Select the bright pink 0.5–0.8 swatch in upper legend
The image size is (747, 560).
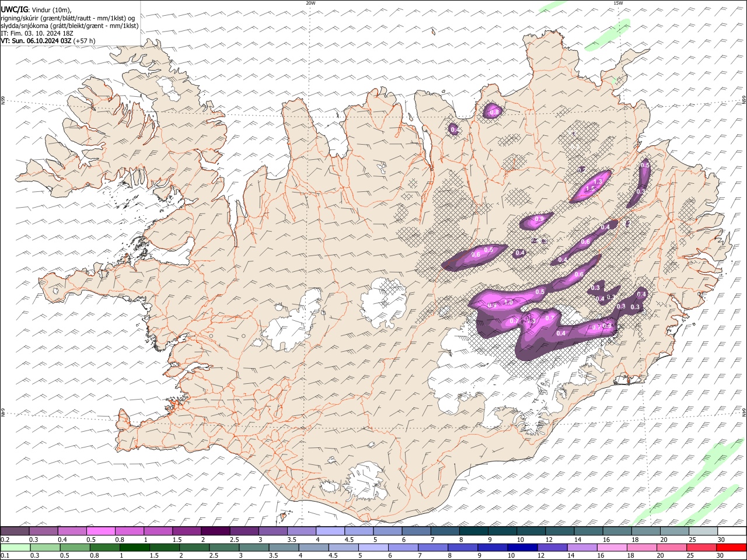pos(101,531)
